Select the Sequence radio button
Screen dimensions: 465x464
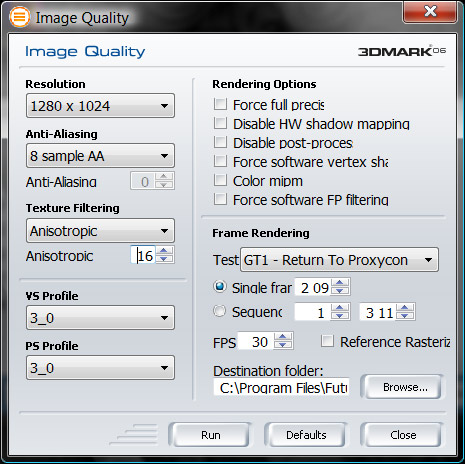(x=220, y=311)
